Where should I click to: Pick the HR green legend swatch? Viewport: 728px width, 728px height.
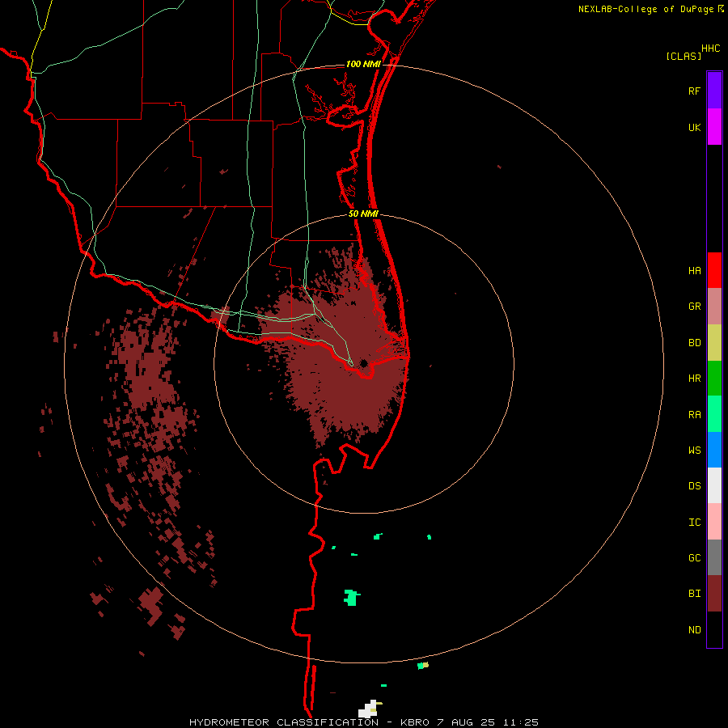(x=714, y=379)
